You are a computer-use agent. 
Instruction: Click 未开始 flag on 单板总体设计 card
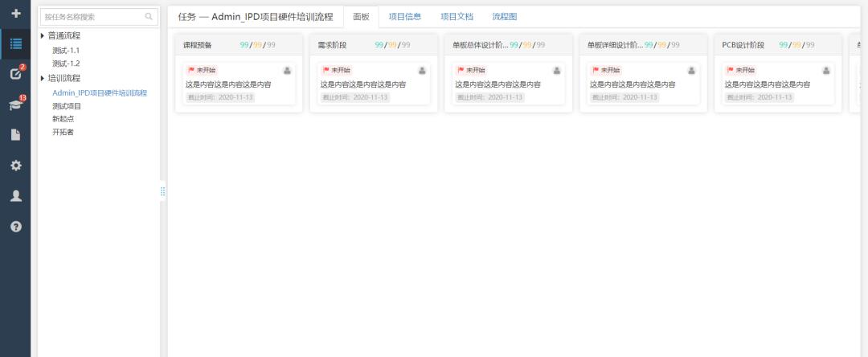coord(471,70)
